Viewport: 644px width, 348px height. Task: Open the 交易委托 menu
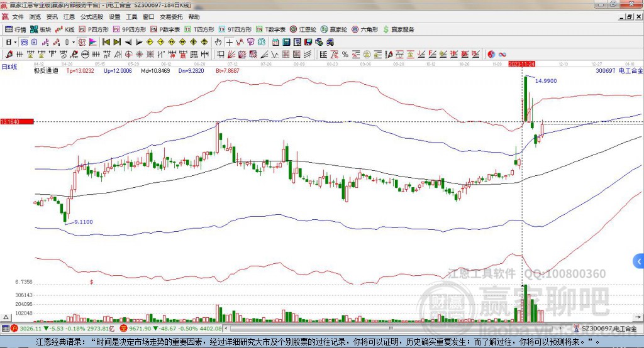tap(171, 17)
